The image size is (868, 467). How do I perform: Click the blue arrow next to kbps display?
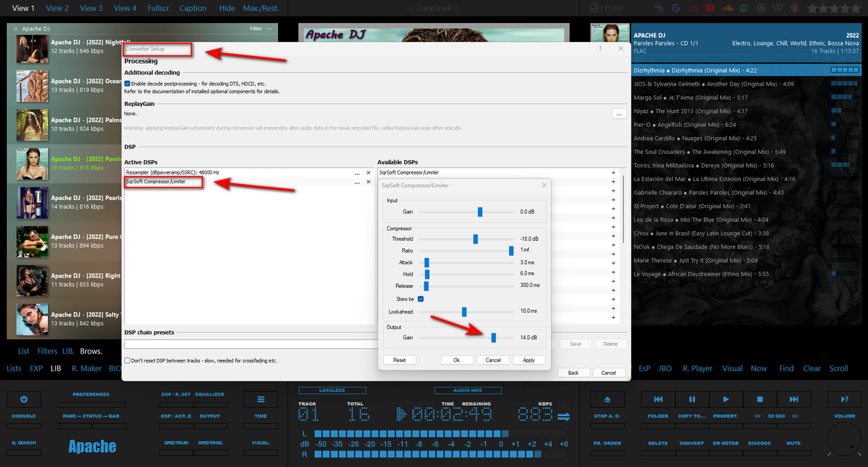coord(563,416)
